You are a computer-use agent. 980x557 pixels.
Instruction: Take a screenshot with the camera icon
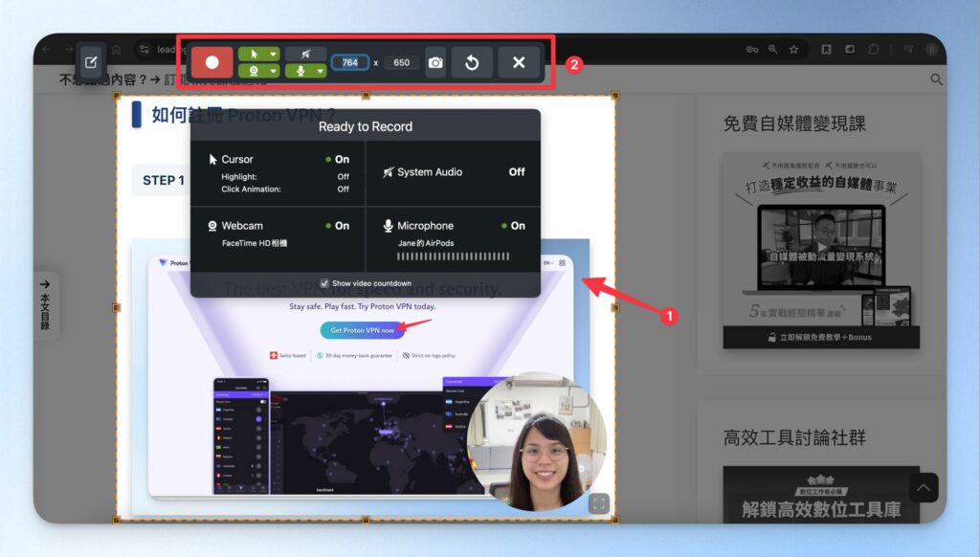pyautogui.click(x=435, y=62)
